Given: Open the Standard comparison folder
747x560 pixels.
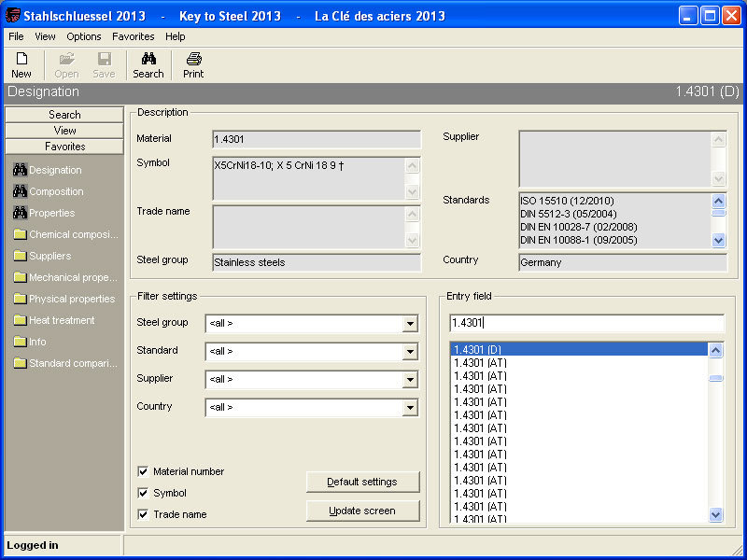Looking at the screenshot, I should tap(65, 363).
